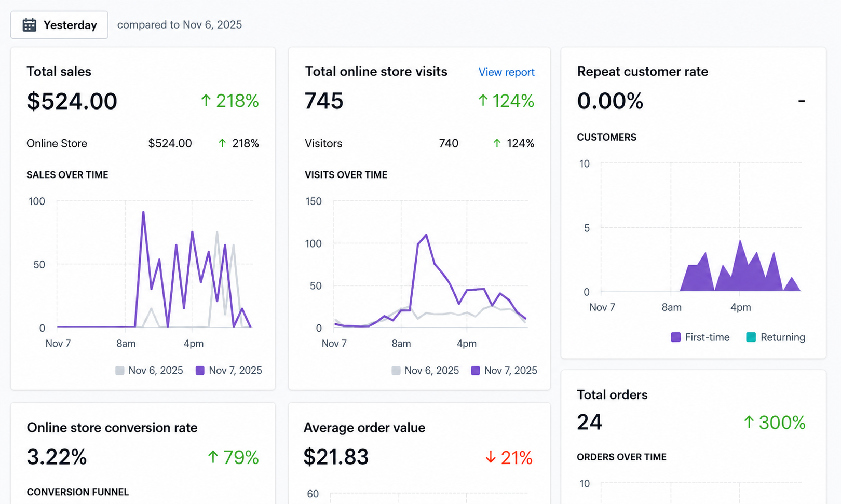This screenshot has height=504, width=841.
Task: Click the 0.00% repeat customer value
Action: tap(610, 101)
